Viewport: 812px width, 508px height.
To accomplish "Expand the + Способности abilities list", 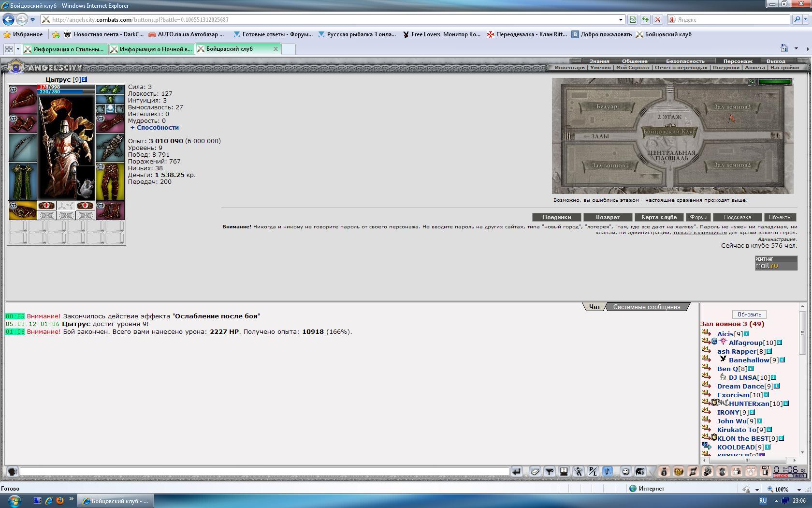I will pyautogui.click(x=154, y=127).
